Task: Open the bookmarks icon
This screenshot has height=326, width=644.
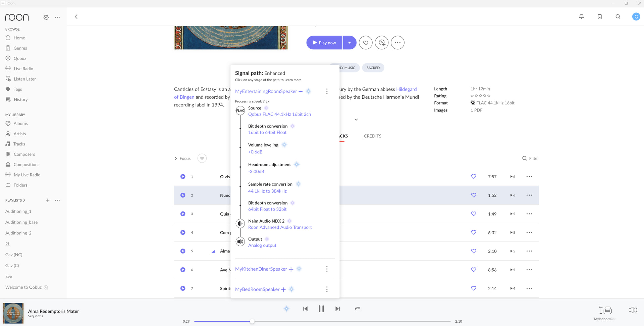Action: pyautogui.click(x=599, y=16)
